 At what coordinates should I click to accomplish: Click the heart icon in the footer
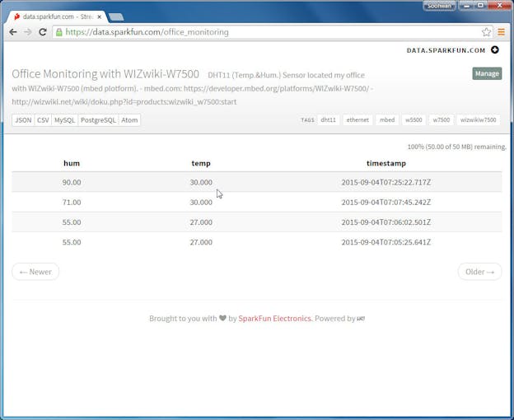click(x=222, y=318)
